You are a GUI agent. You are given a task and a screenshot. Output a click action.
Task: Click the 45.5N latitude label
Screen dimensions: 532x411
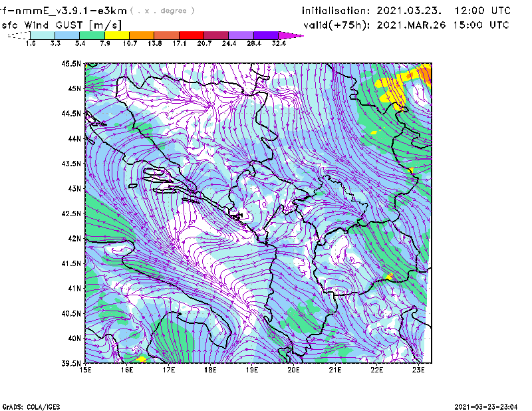coord(72,63)
